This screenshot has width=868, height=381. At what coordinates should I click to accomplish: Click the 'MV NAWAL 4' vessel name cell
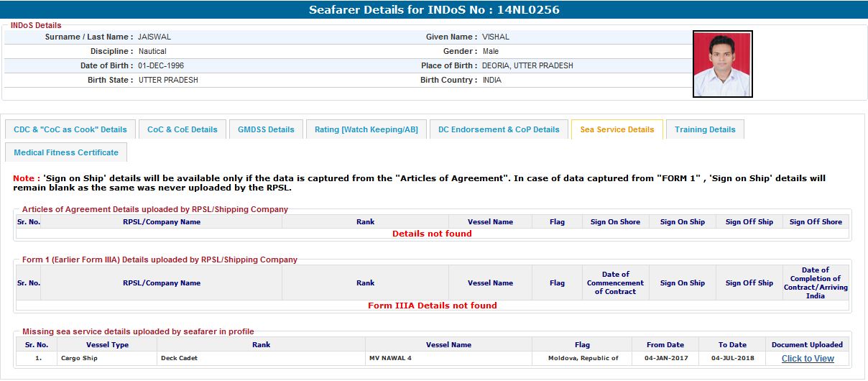(x=392, y=359)
